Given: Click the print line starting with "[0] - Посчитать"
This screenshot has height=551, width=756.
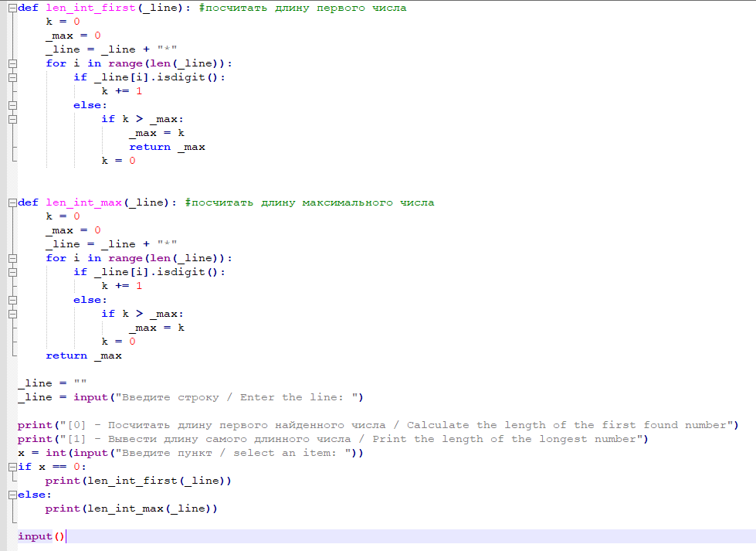Looking at the screenshot, I should (378, 425).
